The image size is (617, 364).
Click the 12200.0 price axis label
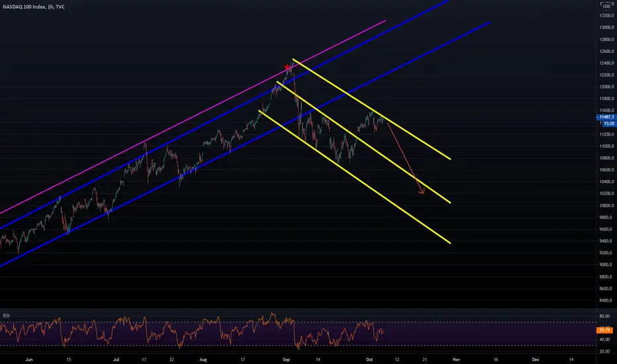point(606,75)
